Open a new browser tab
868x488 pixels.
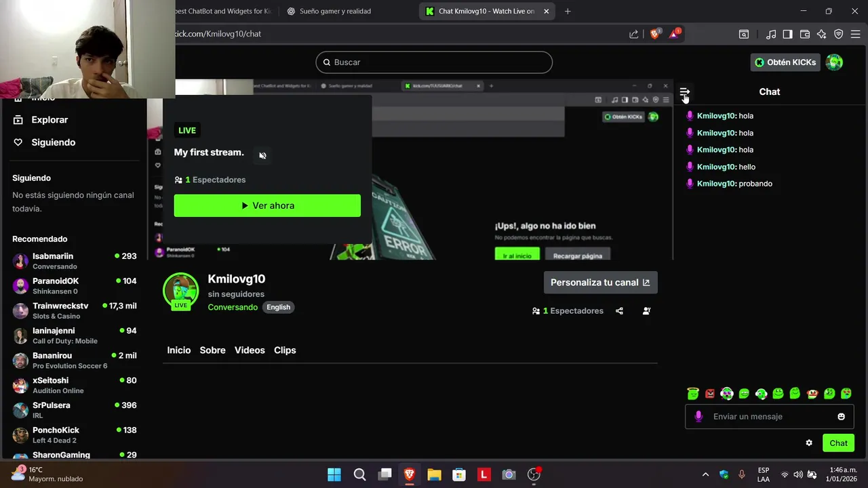click(568, 12)
